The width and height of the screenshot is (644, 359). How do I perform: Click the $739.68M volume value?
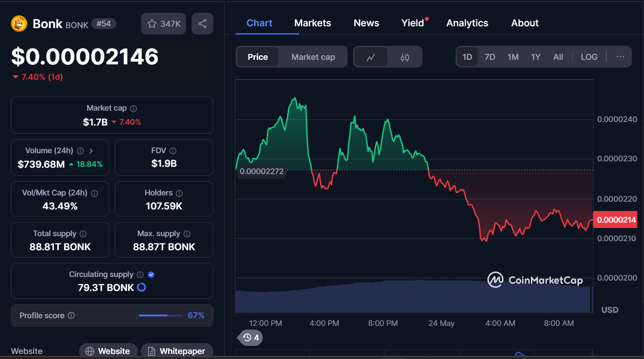coord(41,164)
